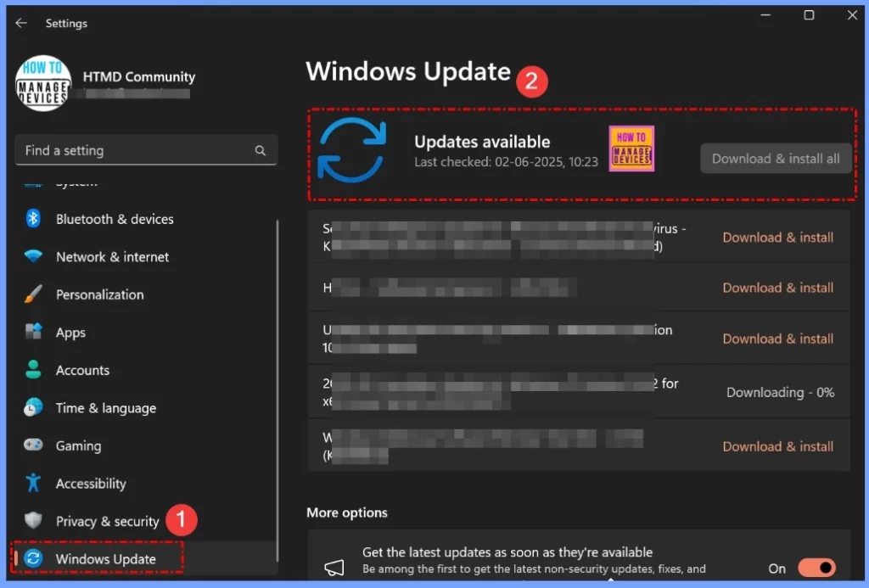Maximize the Settings window

click(809, 15)
